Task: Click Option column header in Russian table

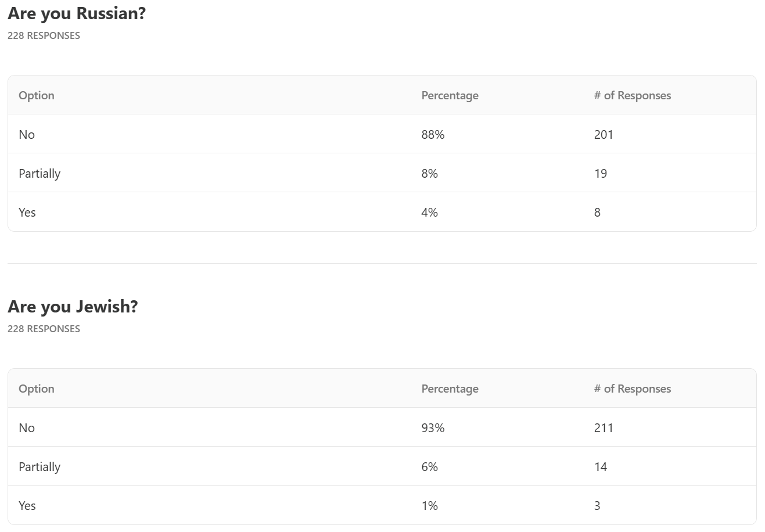Action: click(x=37, y=95)
